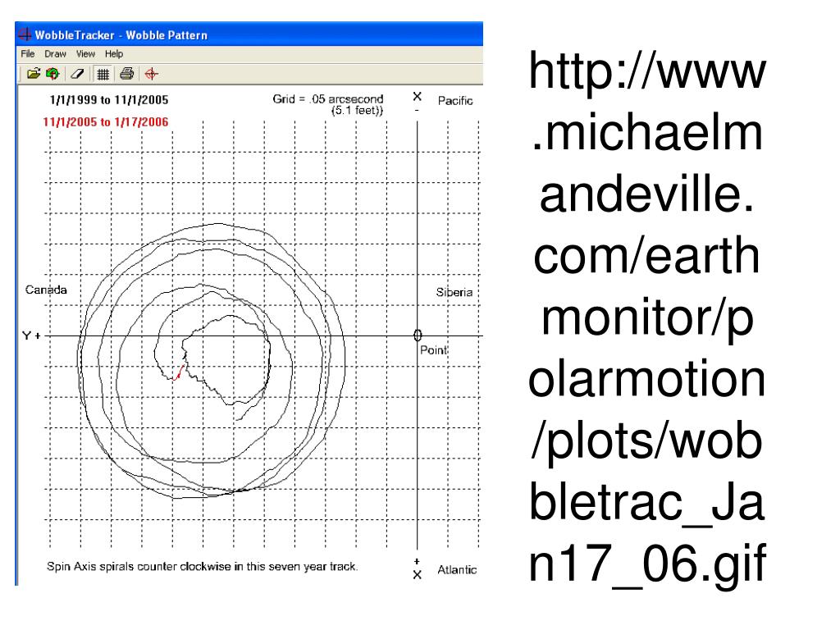
Task: Click the red crosshair target icon
Action: (152, 73)
